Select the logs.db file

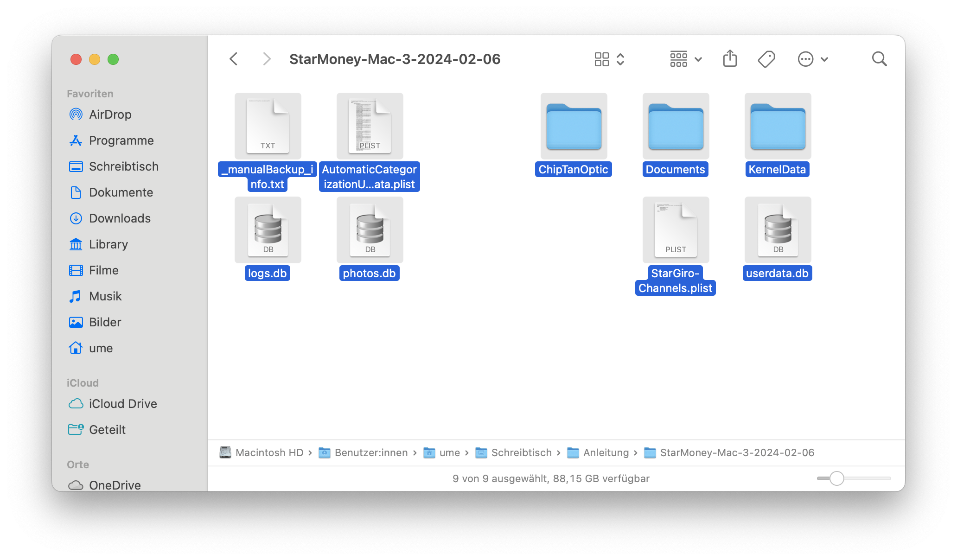[x=268, y=230]
